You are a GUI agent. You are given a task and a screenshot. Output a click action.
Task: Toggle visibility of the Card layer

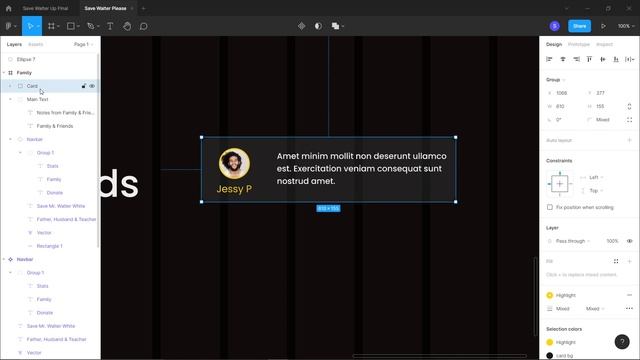tap(92, 86)
